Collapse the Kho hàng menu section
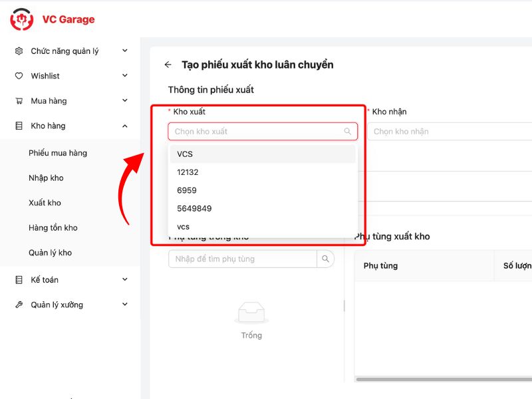The height and width of the screenshot is (399, 532). tap(124, 126)
